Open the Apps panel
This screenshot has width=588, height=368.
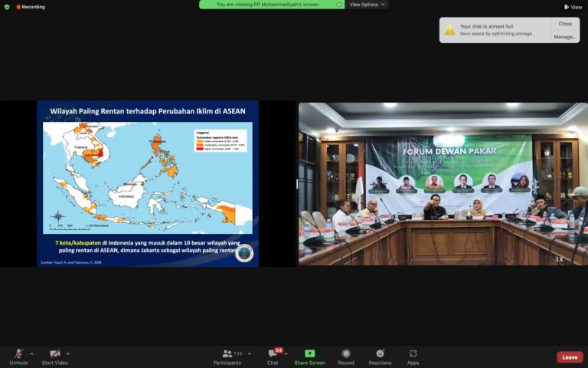tap(413, 357)
